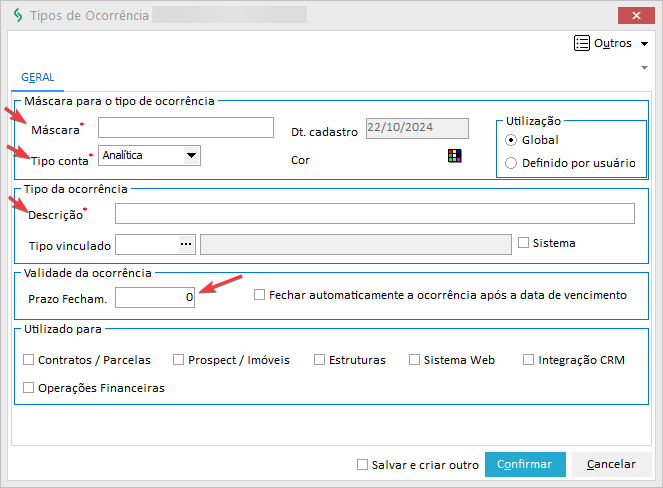Open the Cor color picker icon
The width and height of the screenshot is (663, 488).
454,156
